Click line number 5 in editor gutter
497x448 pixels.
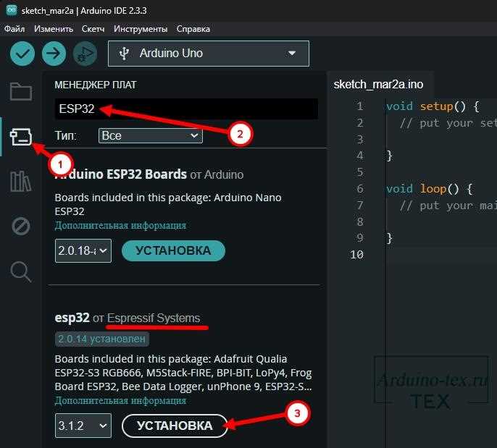pyautogui.click(x=360, y=172)
